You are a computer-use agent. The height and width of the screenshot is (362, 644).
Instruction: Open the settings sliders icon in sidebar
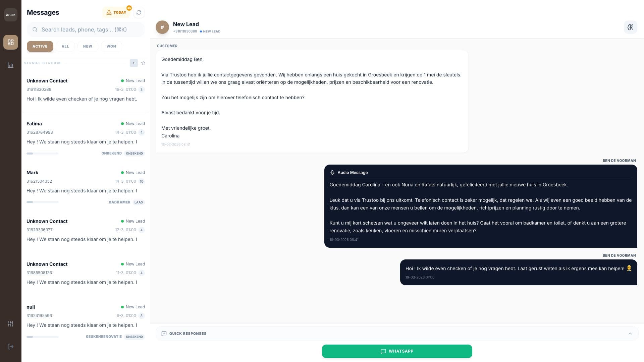click(x=11, y=324)
